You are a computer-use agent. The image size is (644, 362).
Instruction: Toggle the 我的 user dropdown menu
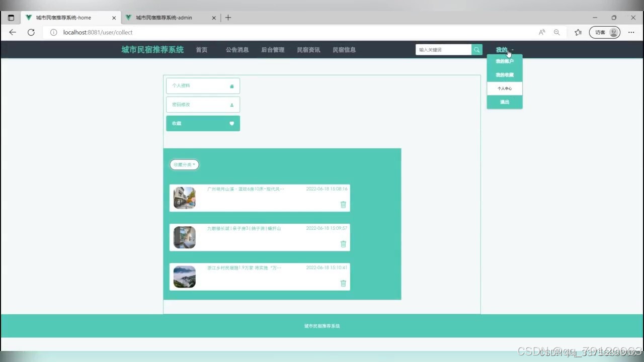[505, 50]
